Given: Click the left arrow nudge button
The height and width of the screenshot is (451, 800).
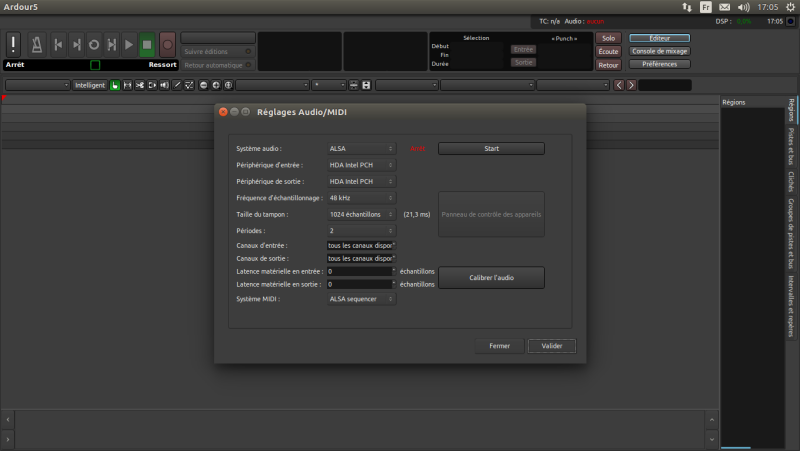Looking at the screenshot, I should pyautogui.click(x=619, y=85).
